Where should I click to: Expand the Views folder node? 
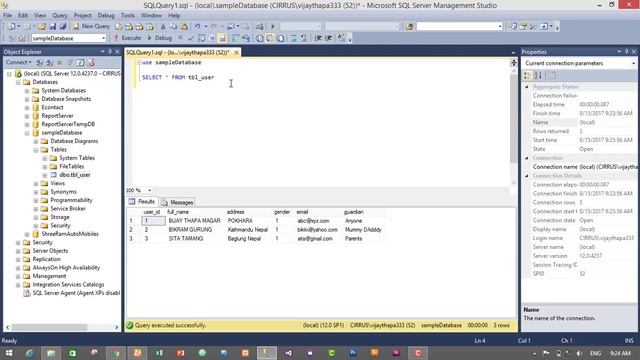pyautogui.click(x=36, y=184)
